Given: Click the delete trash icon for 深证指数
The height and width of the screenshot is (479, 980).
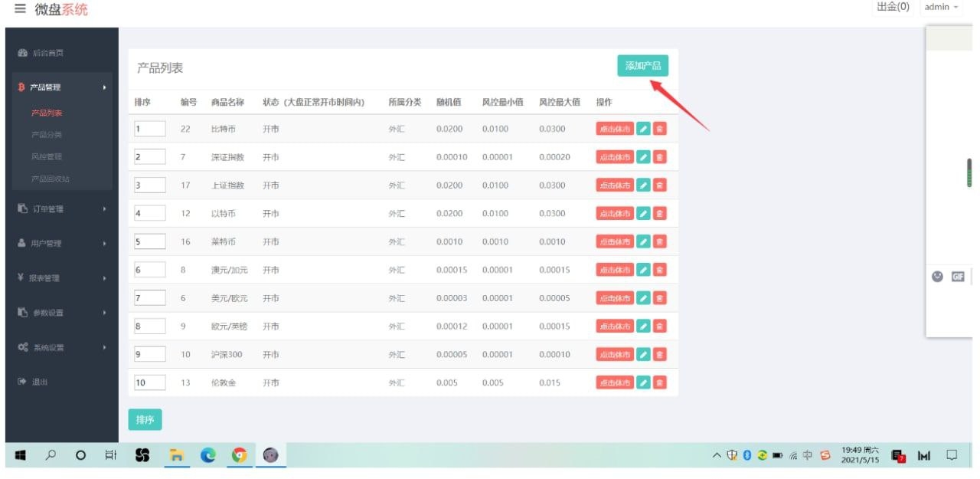Looking at the screenshot, I should point(659,157).
